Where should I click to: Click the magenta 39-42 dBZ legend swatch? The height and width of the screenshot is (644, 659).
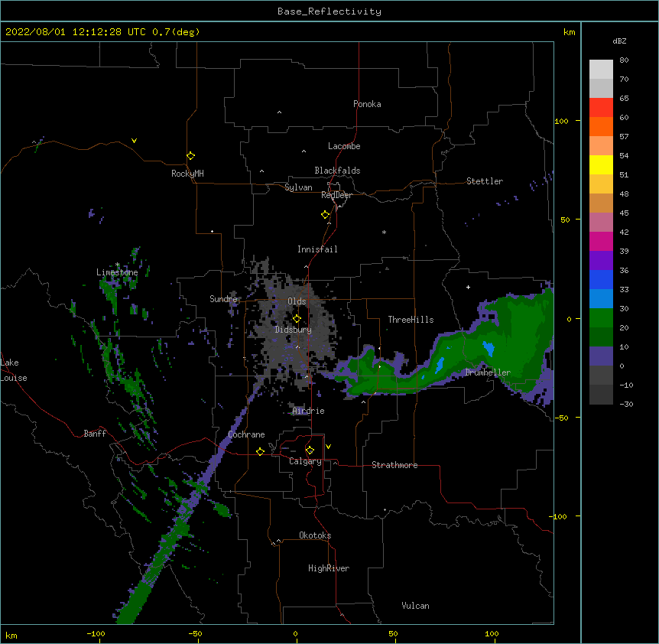(601, 241)
